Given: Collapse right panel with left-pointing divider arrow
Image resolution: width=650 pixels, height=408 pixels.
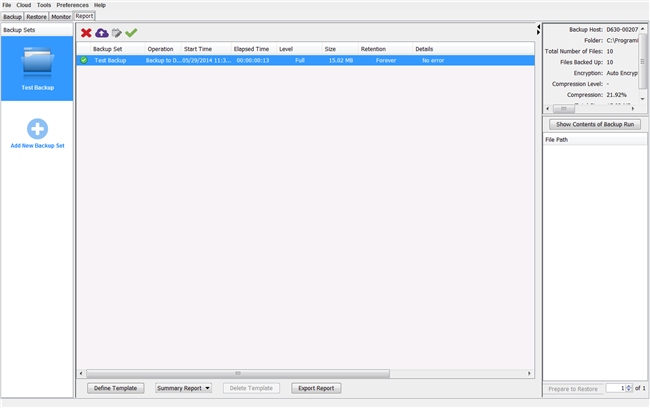Looking at the screenshot, I should pyautogui.click(x=538, y=27).
